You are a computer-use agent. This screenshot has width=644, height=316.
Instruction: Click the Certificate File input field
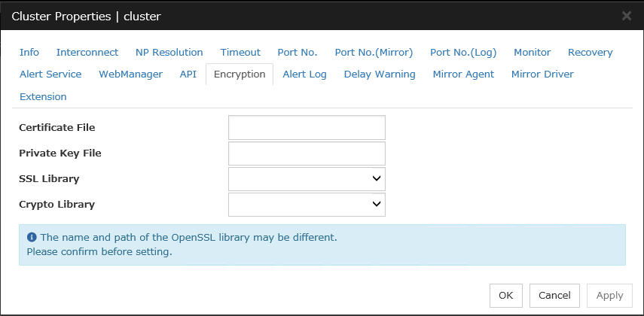point(307,127)
